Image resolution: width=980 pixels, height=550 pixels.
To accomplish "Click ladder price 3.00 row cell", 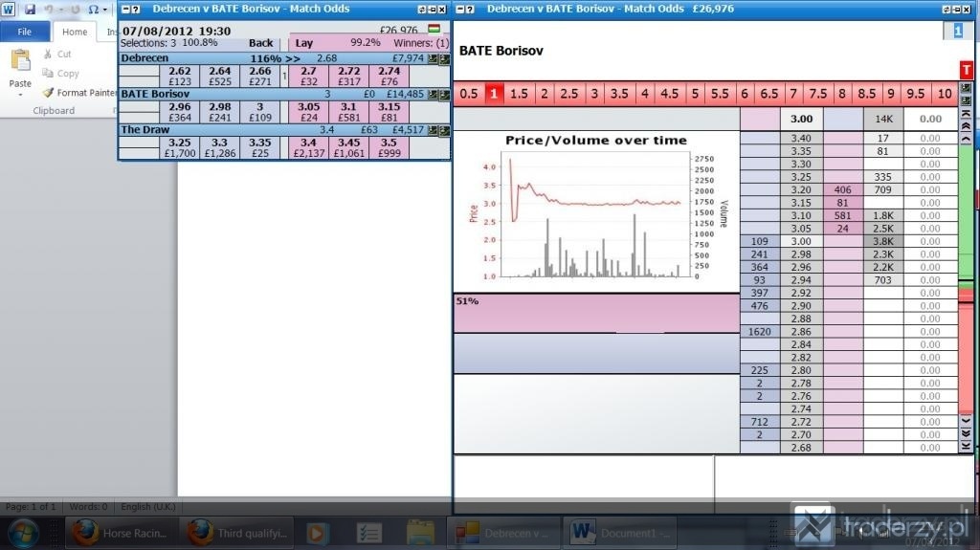I will coord(801,241).
